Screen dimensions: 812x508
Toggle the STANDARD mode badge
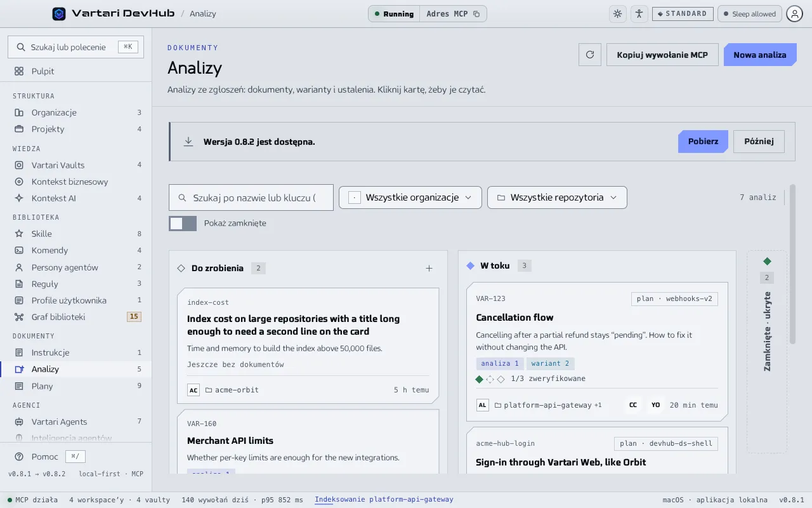point(683,13)
